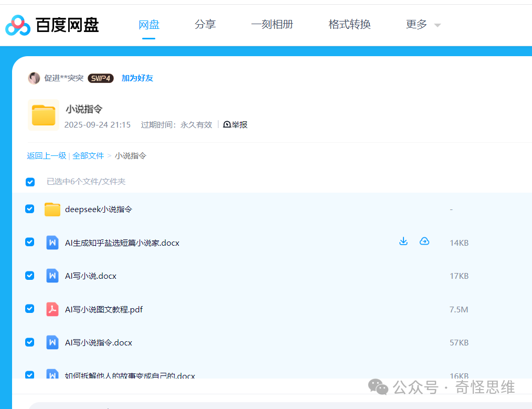Uncheck the select-all files checkbox

30,182
